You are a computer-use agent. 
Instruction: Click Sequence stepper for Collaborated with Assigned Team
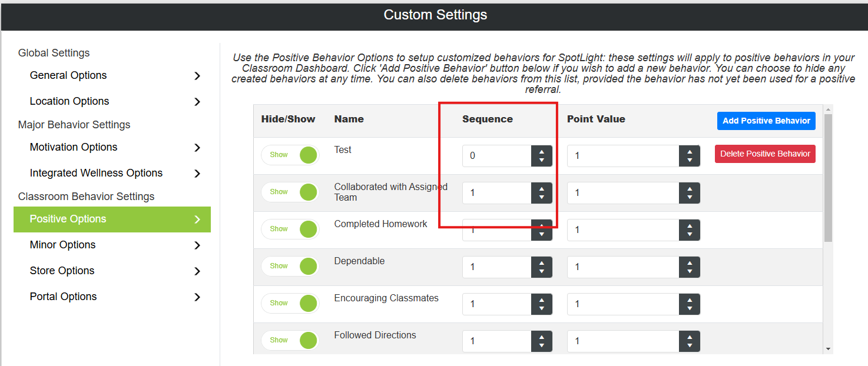coord(542,193)
